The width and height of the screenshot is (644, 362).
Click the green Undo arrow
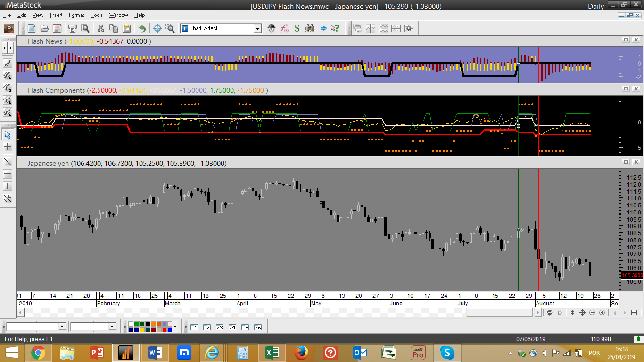pyautogui.click(x=142, y=28)
